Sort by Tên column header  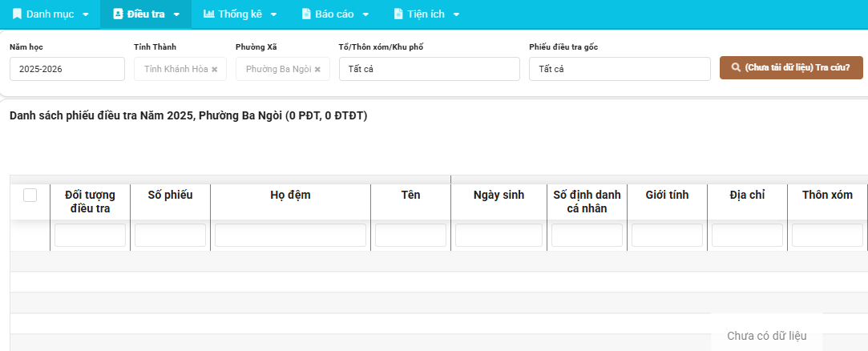pos(410,201)
